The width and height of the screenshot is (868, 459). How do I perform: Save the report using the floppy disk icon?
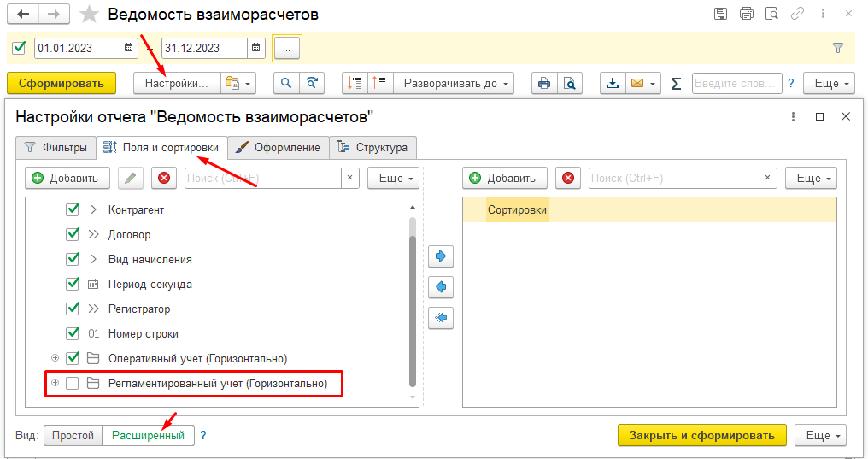pyautogui.click(x=720, y=14)
